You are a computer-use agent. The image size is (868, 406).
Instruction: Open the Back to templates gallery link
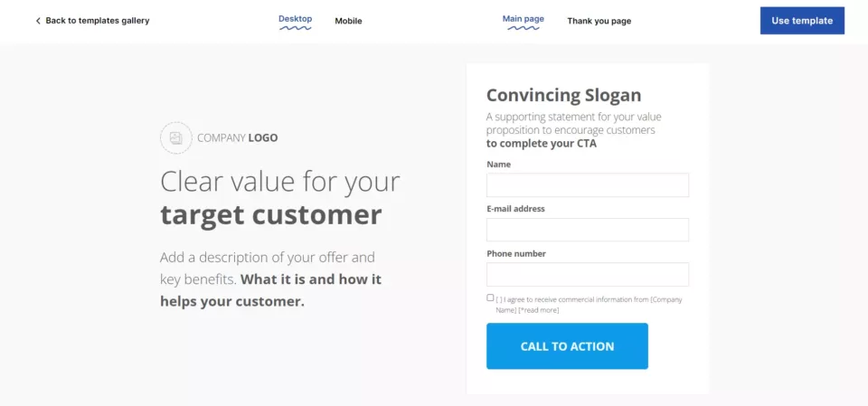(x=98, y=21)
